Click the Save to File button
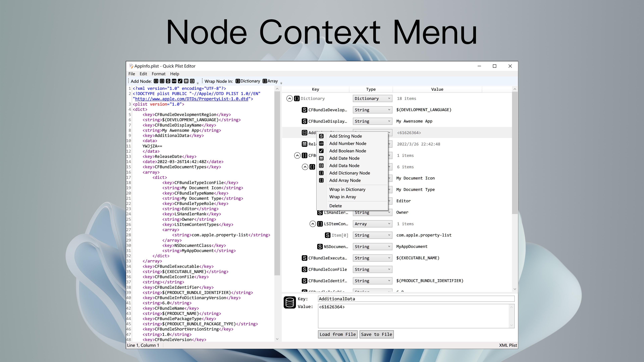This screenshot has width=644, height=362. coord(376,334)
